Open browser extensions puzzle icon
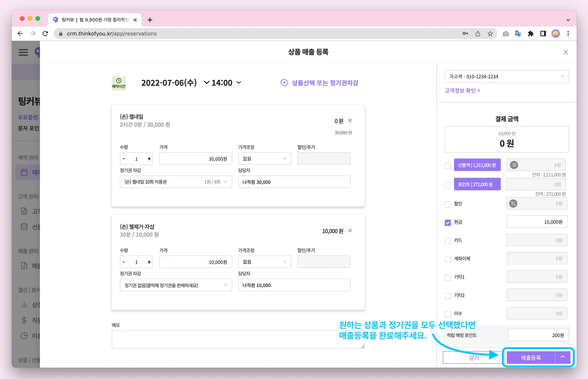 pos(531,34)
